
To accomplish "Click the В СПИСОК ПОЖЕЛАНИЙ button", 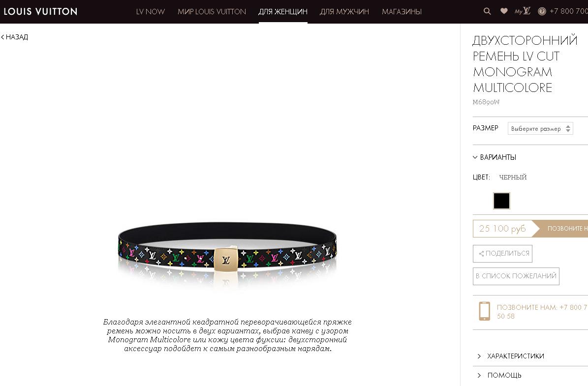I will [516, 276].
